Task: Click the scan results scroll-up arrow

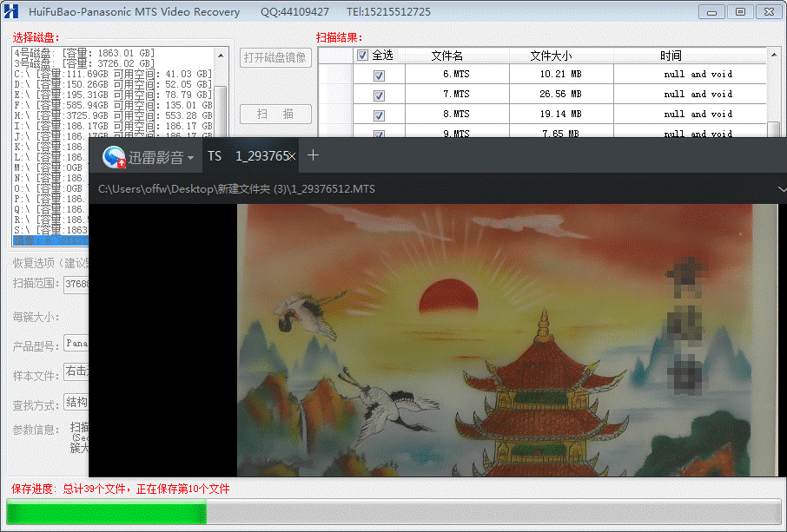Action: coord(774,55)
